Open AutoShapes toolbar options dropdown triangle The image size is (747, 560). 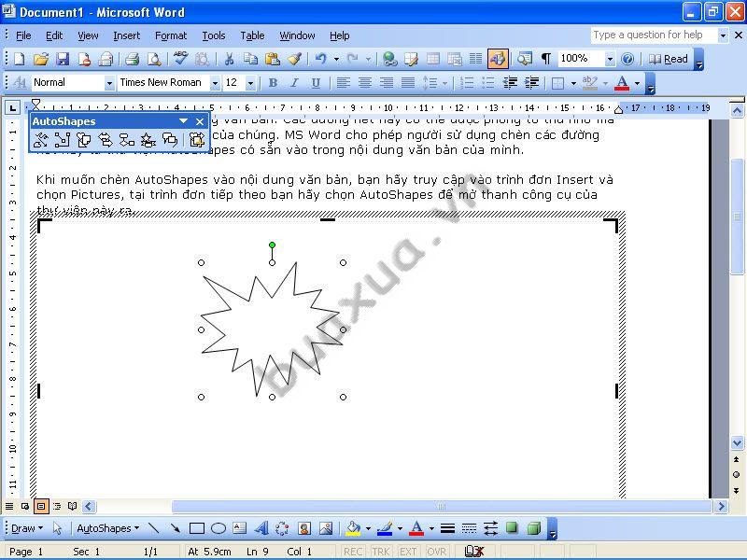tap(183, 121)
